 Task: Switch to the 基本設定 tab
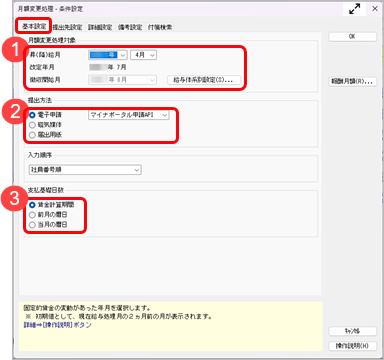pos(34,26)
